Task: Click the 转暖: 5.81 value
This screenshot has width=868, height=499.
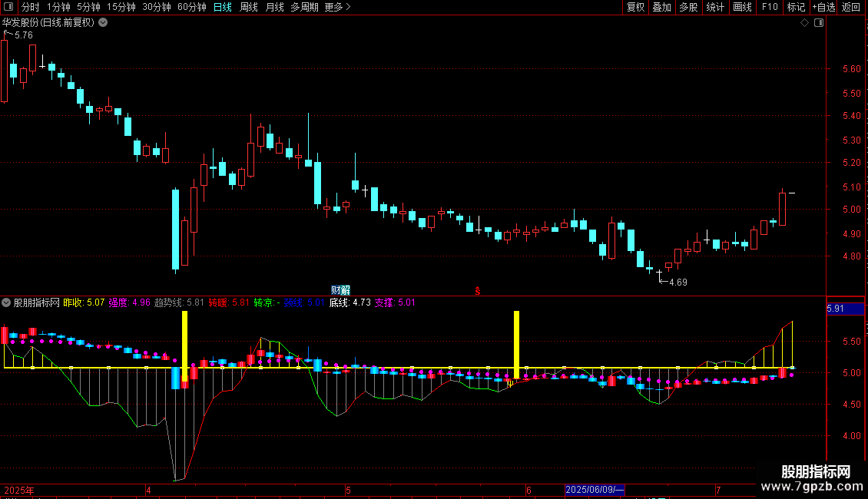Action: [229, 302]
